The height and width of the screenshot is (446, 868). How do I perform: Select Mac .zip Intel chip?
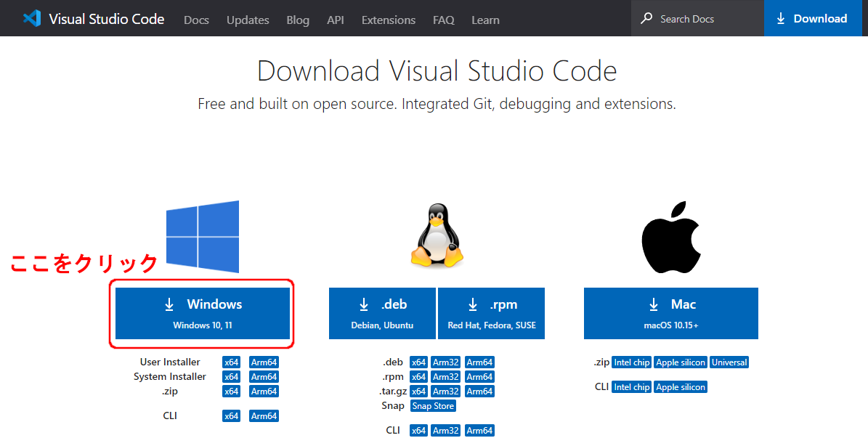[x=632, y=362]
